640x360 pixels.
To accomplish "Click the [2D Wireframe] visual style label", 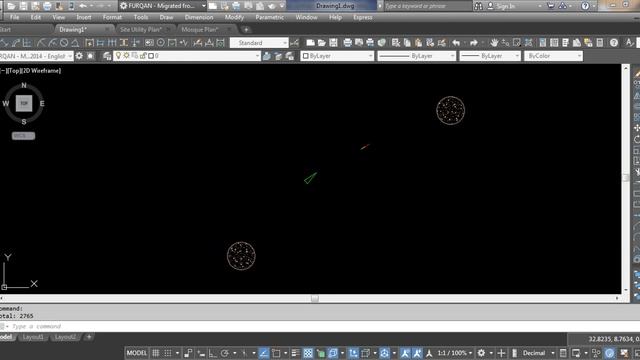I will pos(42,71).
